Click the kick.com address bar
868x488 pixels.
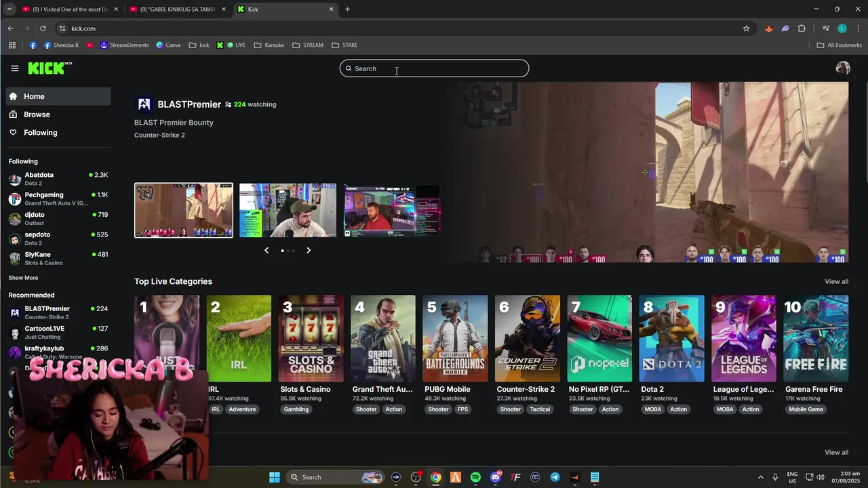pos(400,28)
